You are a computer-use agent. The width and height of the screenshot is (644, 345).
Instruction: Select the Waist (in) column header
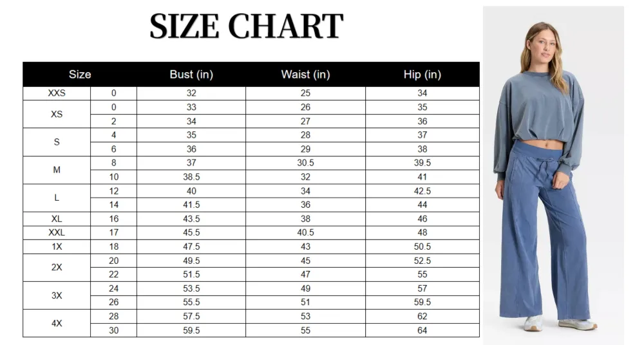305,74
